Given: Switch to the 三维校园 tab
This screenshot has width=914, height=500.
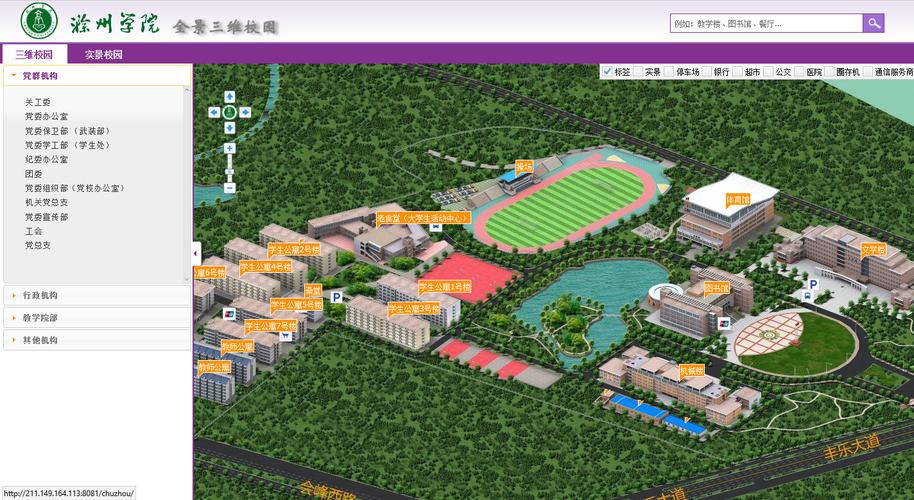Looking at the screenshot, I should [34, 54].
